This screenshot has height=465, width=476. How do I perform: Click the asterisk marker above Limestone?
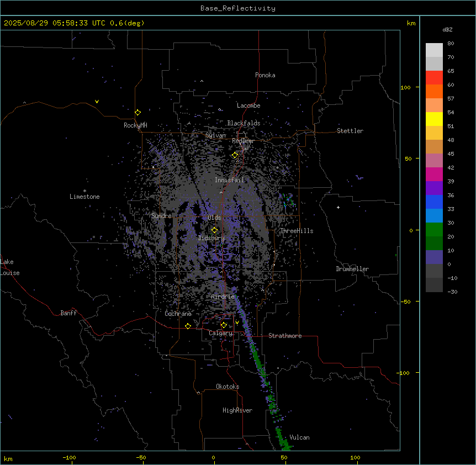(84, 191)
